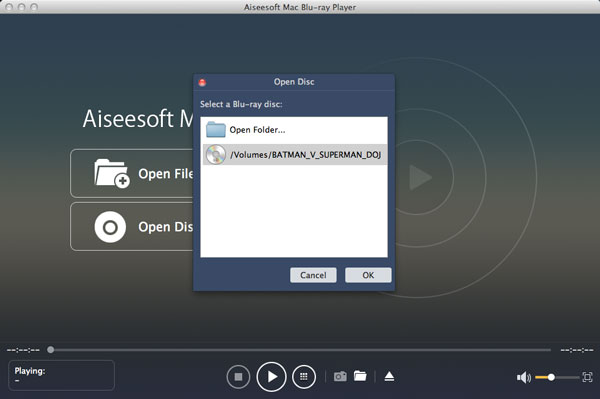Screen dimensions: 600x399
Task: Select /Volumes/BATMAN_V_SUPERMAN_DOJ disc entry
Action: pyautogui.click(x=294, y=155)
